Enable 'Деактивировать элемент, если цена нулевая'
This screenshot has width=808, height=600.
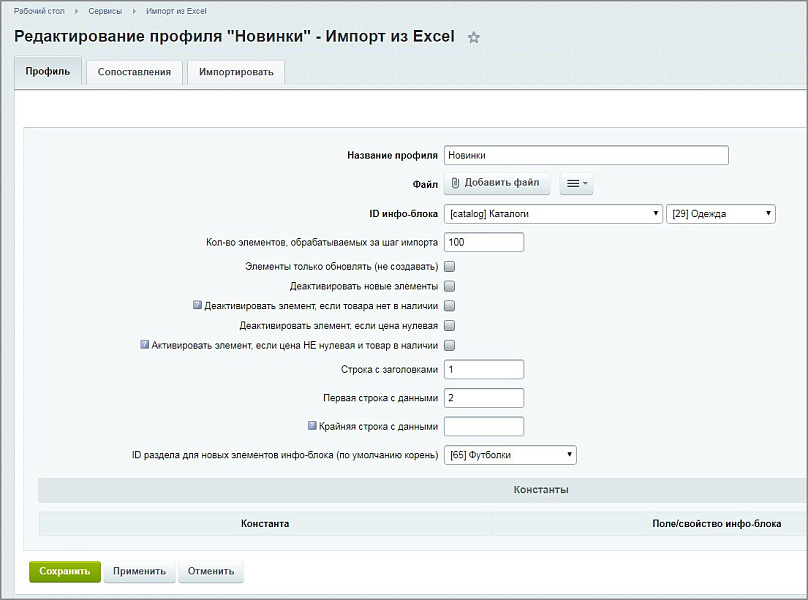pyautogui.click(x=449, y=325)
